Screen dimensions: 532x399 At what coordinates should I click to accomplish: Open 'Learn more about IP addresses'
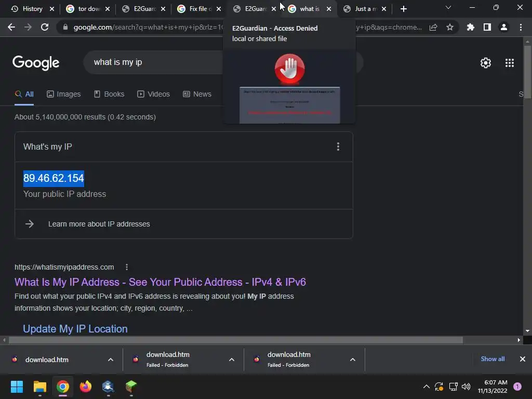click(x=99, y=224)
